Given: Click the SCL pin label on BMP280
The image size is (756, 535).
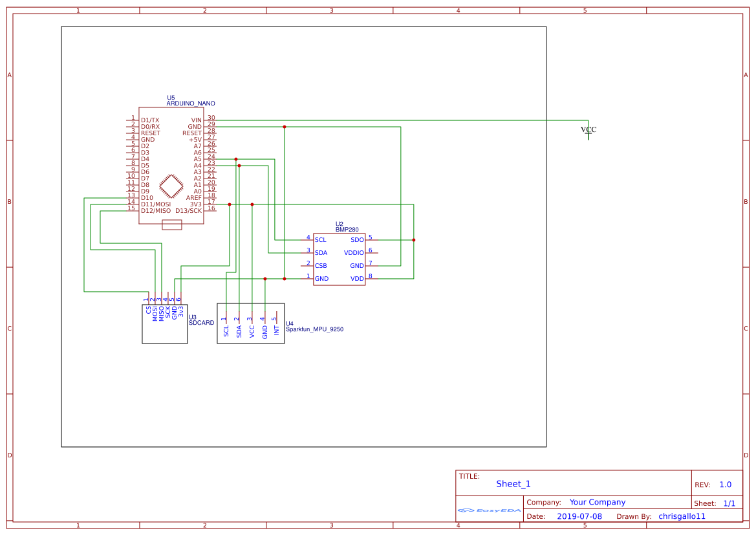Looking at the screenshot, I should [x=319, y=239].
